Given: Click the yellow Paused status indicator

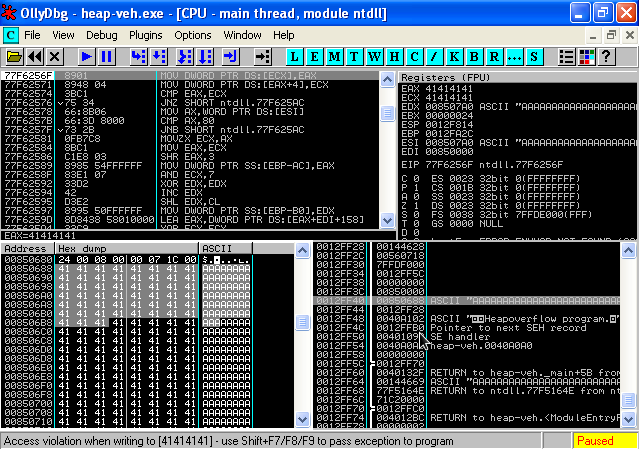Looking at the screenshot, I should (604, 440).
